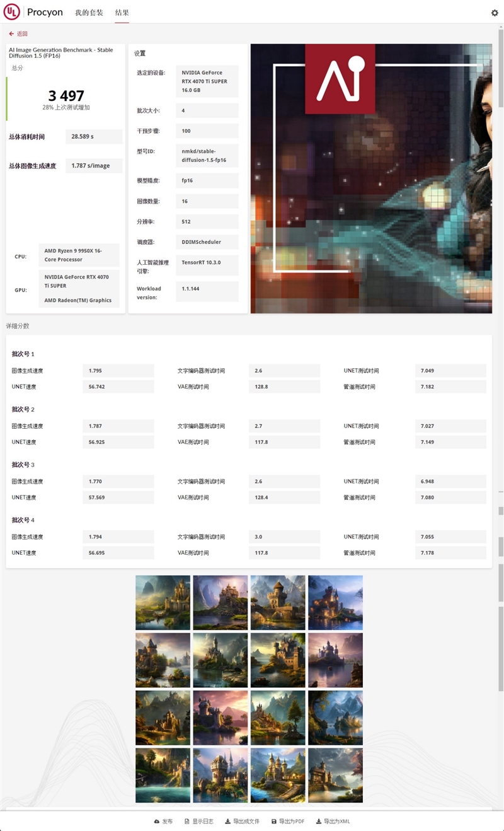Viewport: 504px width, 831px height.
Task: Select the DDIMScheduler field
Action: [208, 242]
